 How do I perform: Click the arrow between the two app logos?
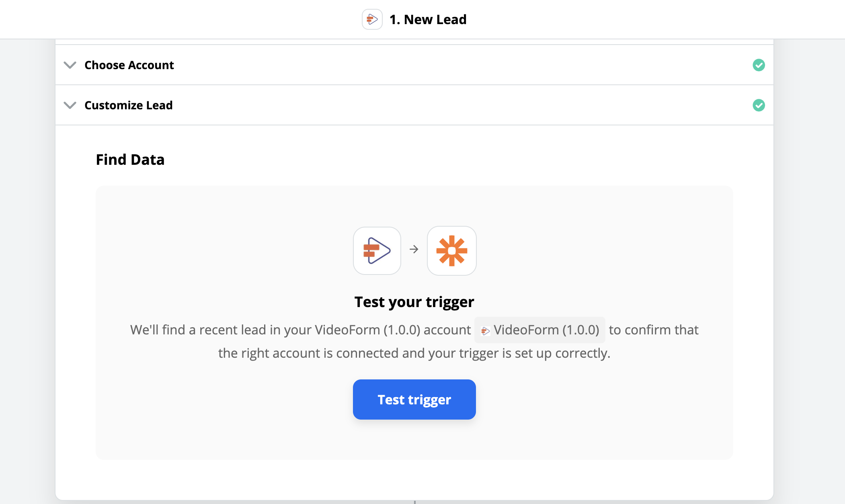[x=414, y=250]
